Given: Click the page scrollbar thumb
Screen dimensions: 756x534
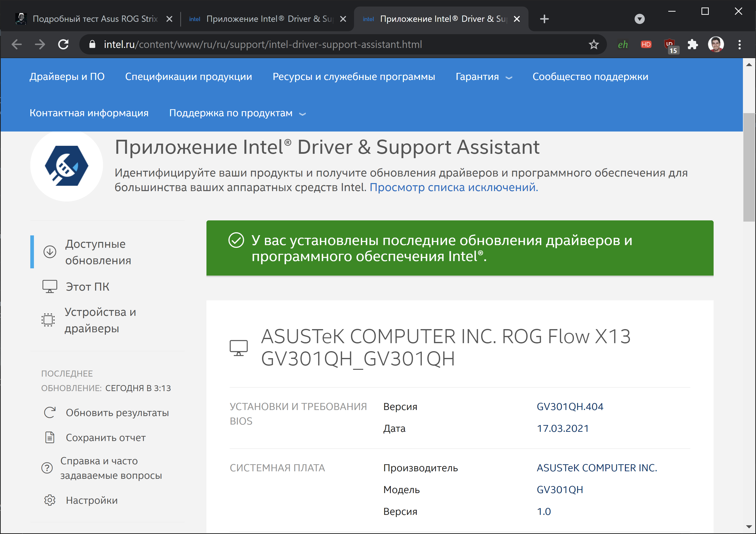Looking at the screenshot, I should pos(749,168).
